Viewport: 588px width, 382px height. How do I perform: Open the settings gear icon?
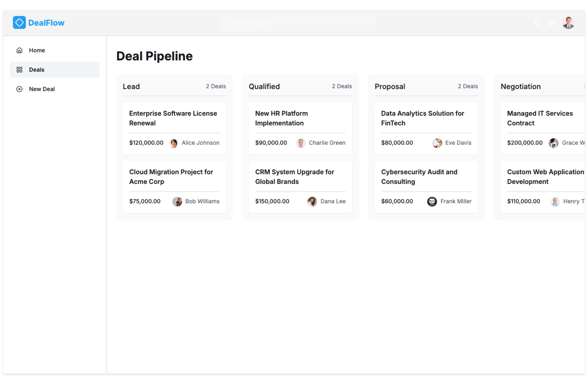click(x=552, y=22)
